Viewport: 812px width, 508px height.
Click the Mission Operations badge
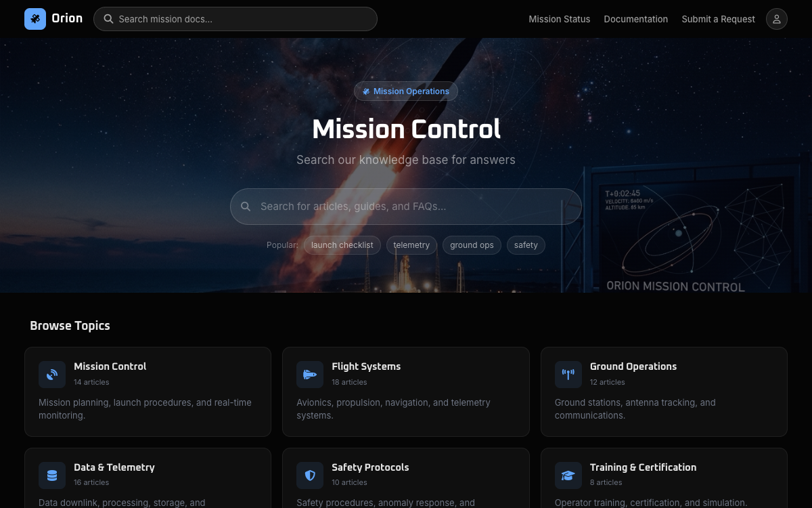tap(406, 91)
